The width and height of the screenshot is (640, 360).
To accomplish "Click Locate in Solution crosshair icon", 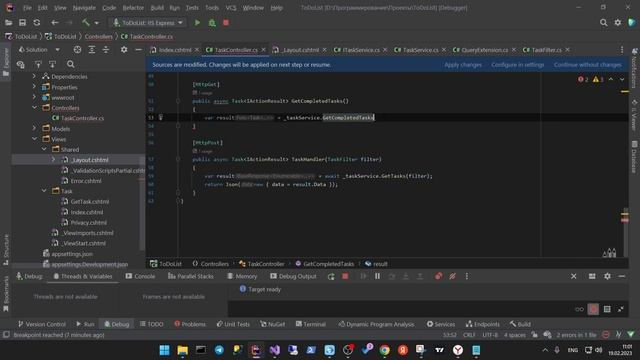I will [77, 50].
